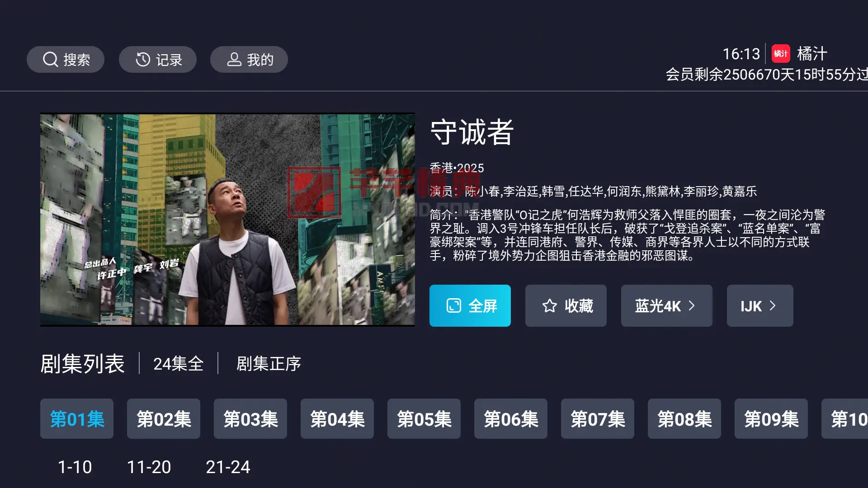
Task: Play episode 第02集
Action: [x=164, y=418]
